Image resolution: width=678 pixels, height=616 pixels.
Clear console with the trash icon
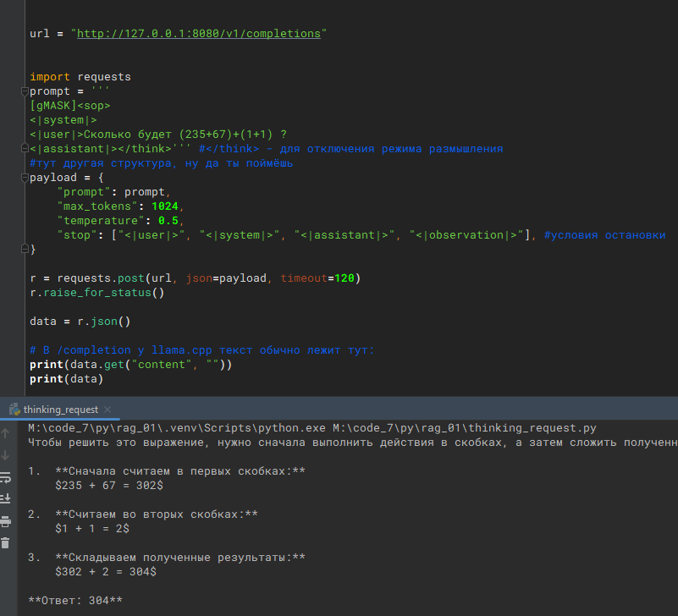coord(5,542)
